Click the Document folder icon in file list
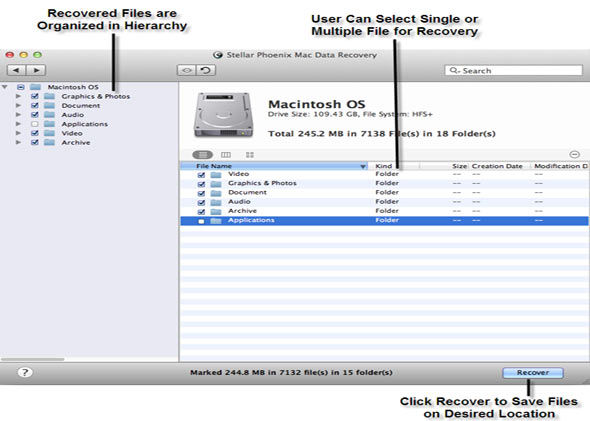The image size is (590, 421). coord(216,193)
